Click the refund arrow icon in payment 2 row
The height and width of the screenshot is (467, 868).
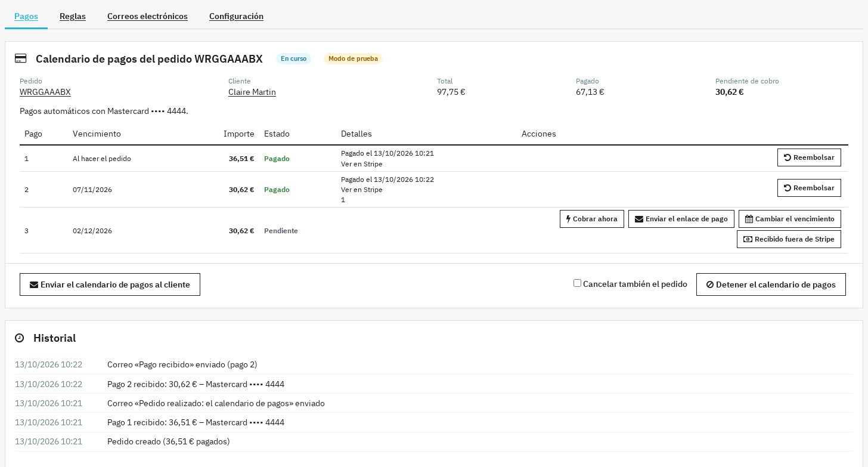click(x=788, y=188)
